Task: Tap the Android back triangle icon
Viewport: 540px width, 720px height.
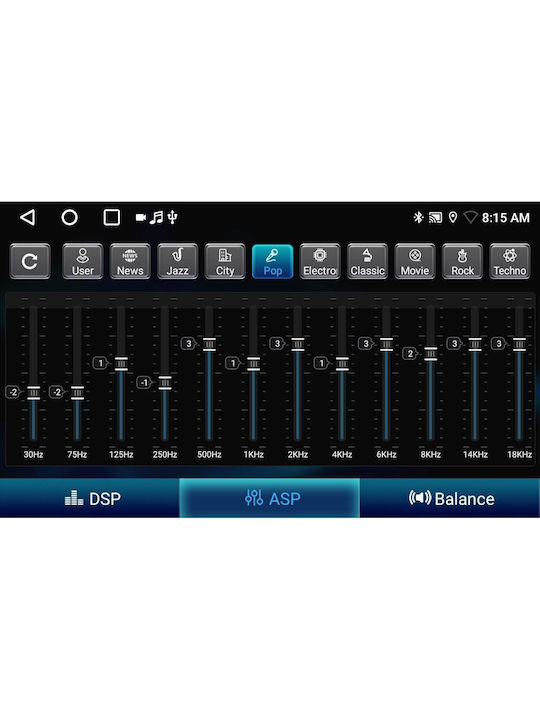Action: [28, 217]
